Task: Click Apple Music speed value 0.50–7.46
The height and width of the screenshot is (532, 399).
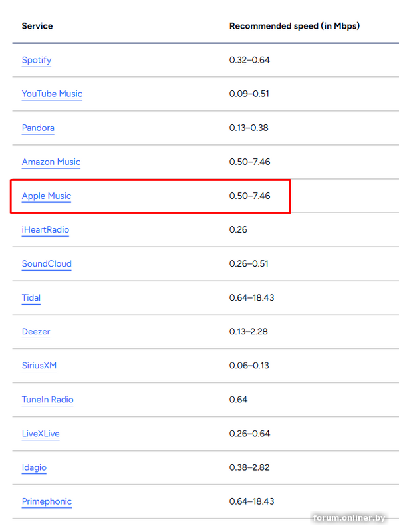Action: point(250,196)
